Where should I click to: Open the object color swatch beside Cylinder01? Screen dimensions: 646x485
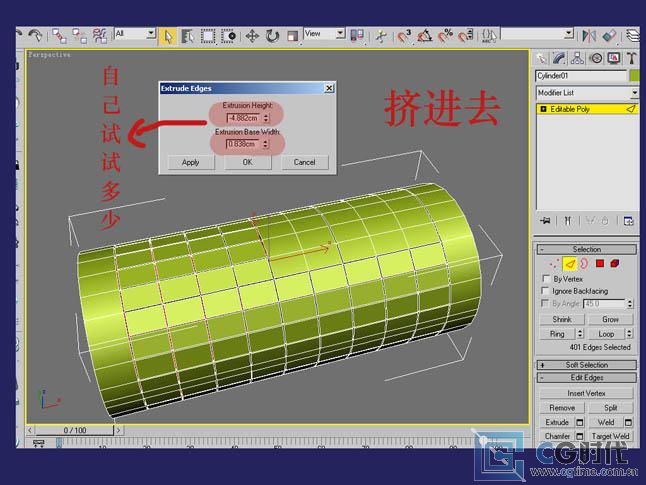click(x=634, y=76)
